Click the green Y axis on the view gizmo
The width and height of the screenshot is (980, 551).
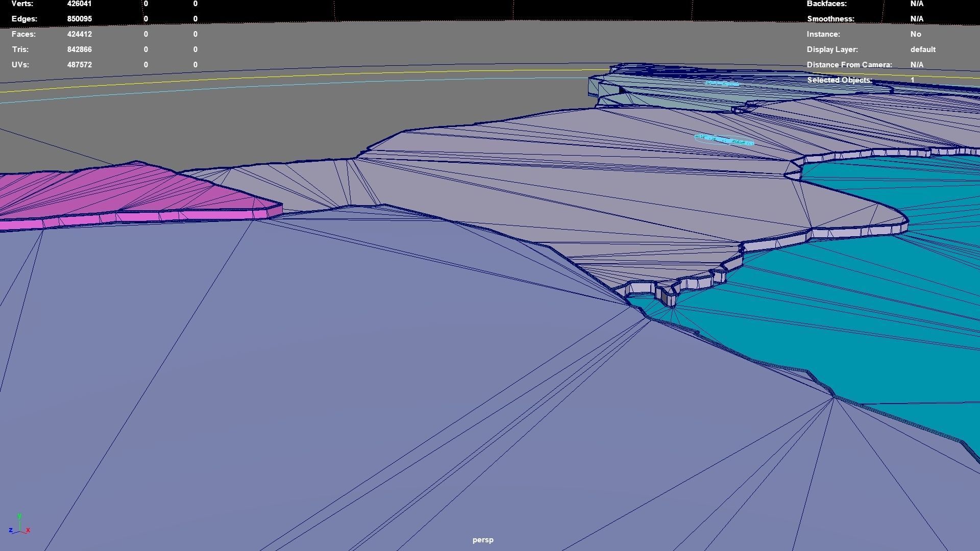pos(20,516)
